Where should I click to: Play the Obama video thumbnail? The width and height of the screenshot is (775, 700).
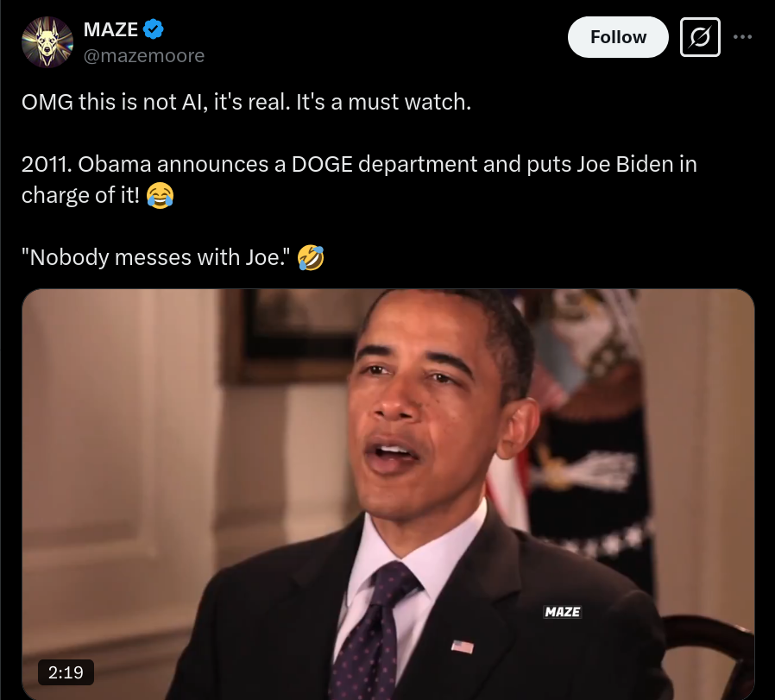click(388, 495)
